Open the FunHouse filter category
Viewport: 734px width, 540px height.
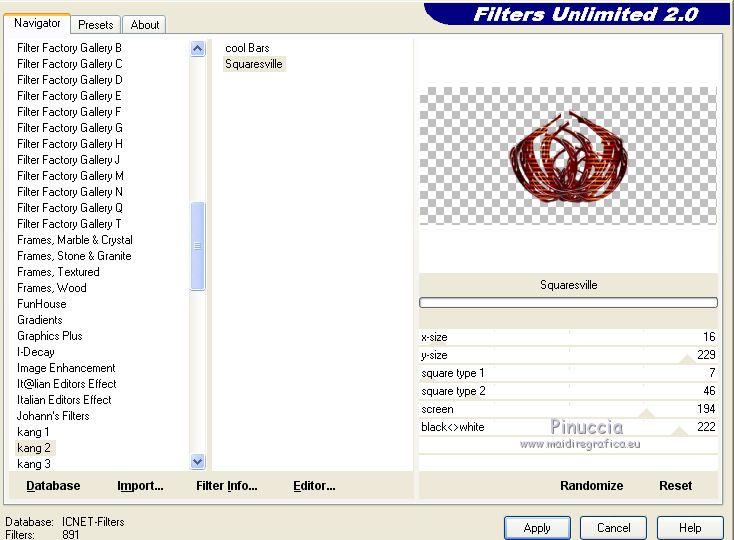click(42, 304)
